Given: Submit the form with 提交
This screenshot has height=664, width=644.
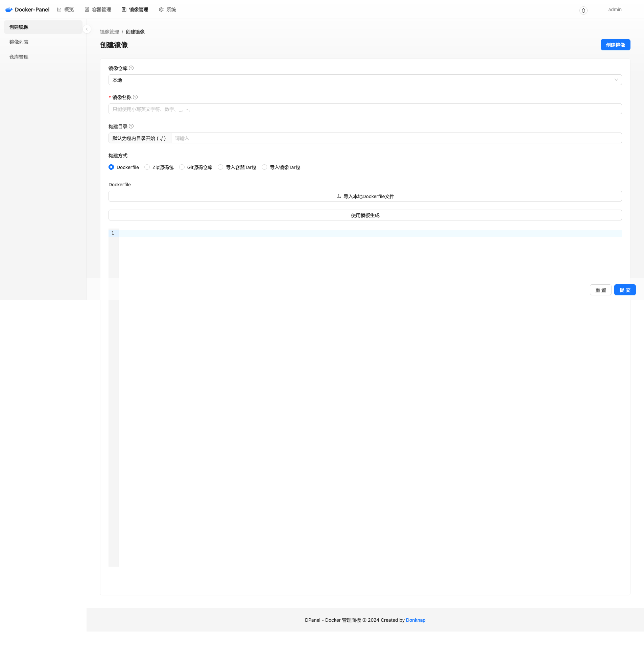Looking at the screenshot, I should click(625, 290).
